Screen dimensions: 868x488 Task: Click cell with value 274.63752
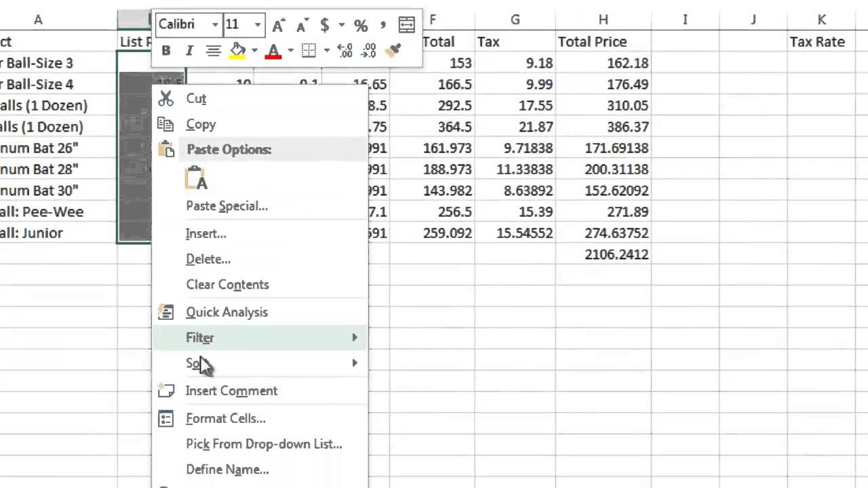pos(604,233)
